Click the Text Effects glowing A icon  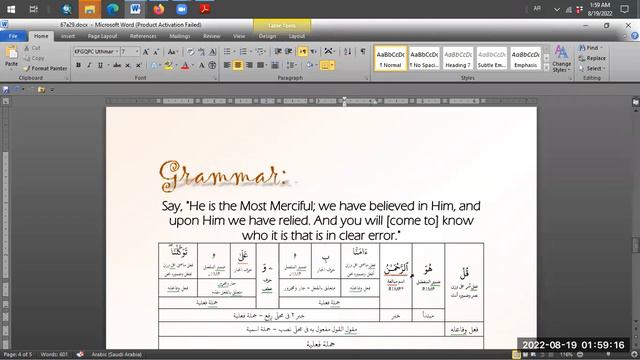pos(155,65)
